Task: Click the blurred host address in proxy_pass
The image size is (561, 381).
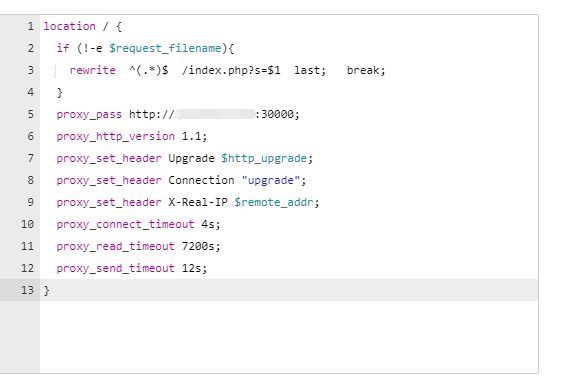Action: (x=215, y=114)
